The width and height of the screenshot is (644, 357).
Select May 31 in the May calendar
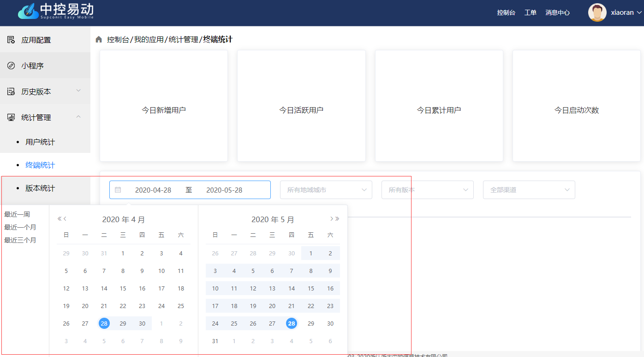(215, 341)
